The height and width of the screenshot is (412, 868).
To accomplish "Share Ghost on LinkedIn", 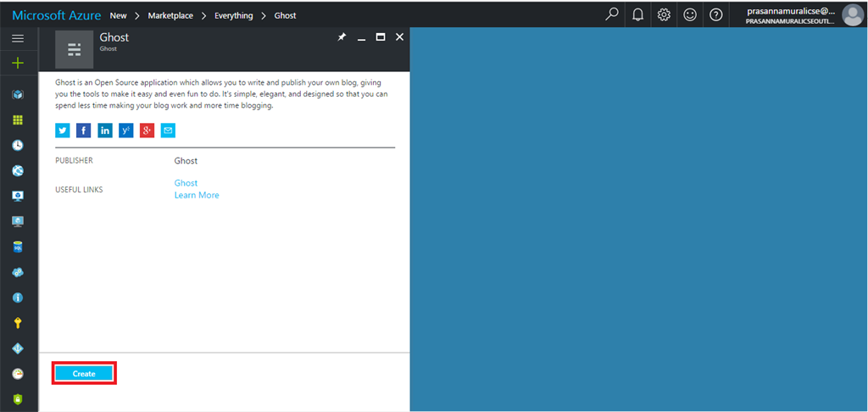I will [104, 131].
